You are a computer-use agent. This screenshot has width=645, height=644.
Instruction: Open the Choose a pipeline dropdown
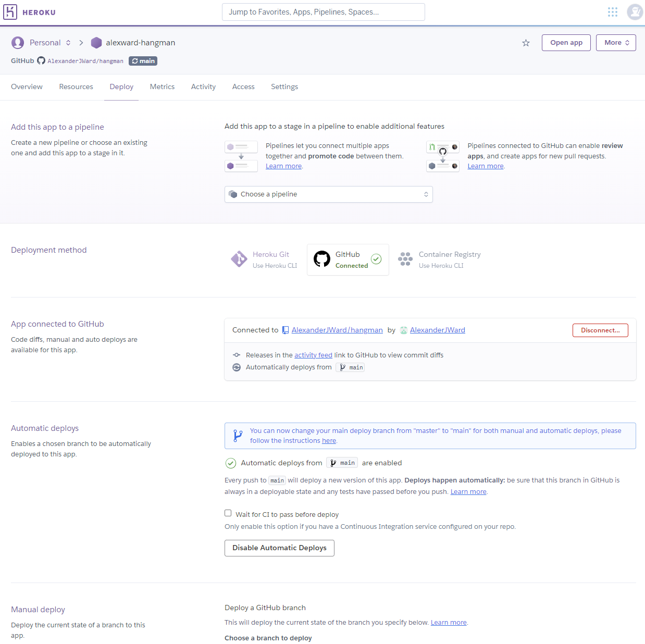click(329, 194)
